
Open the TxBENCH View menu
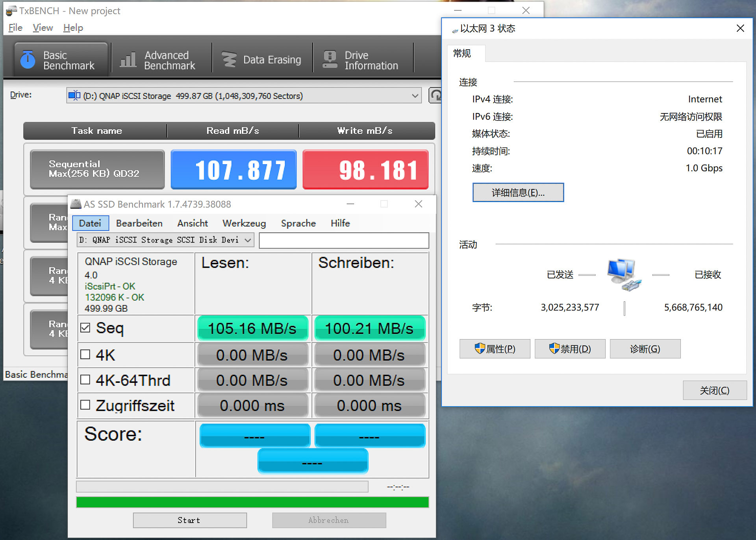(43, 28)
